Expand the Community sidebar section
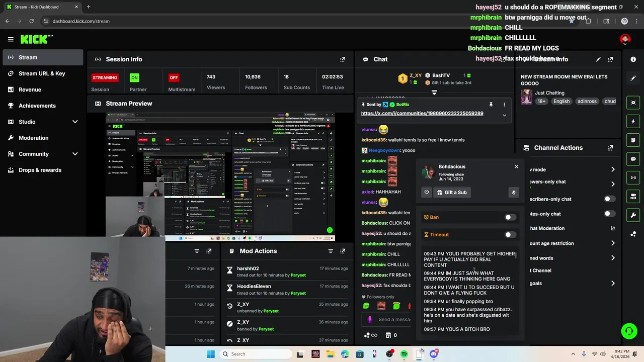Viewport: 644px width, 362px height. 75,154
